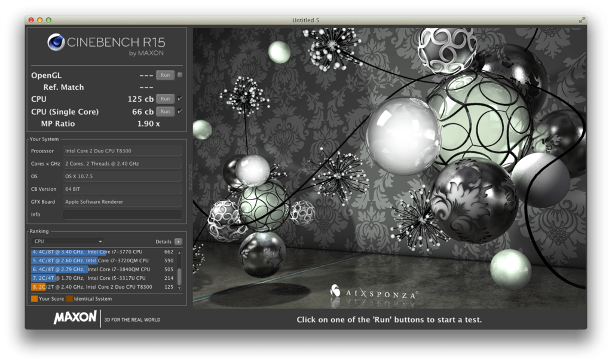
Task: Click the ranking list scrollbar thumb
Action: tap(179, 276)
